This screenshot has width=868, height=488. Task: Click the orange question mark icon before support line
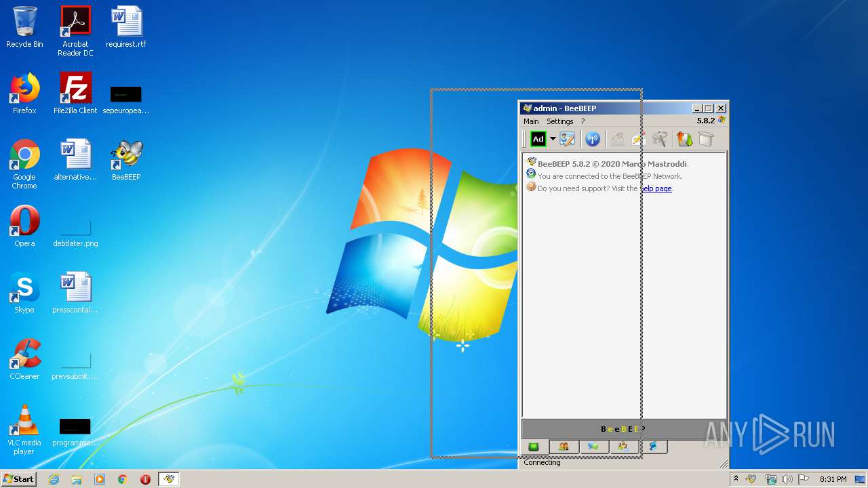pyautogui.click(x=531, y=187)
